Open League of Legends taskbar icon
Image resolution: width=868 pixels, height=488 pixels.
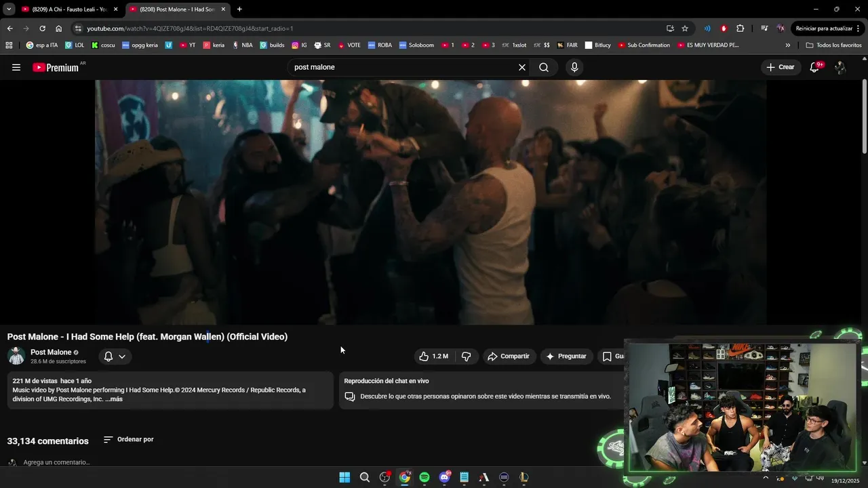524,477
